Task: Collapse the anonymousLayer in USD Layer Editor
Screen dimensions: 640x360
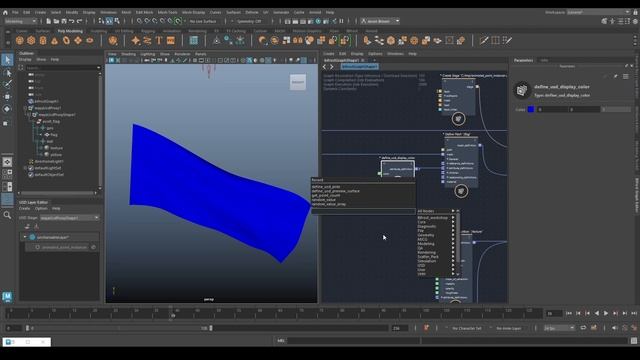Action: 24,237
